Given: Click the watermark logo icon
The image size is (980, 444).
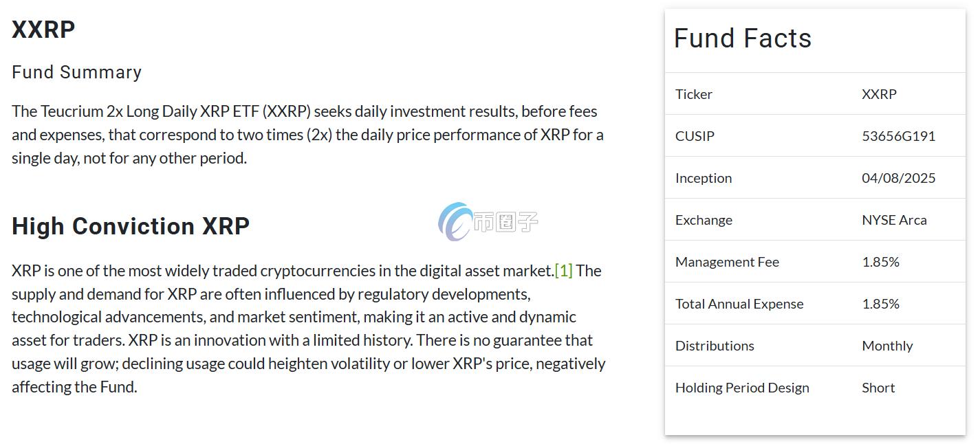Looking at the screenshot, I should pos(455,221).
